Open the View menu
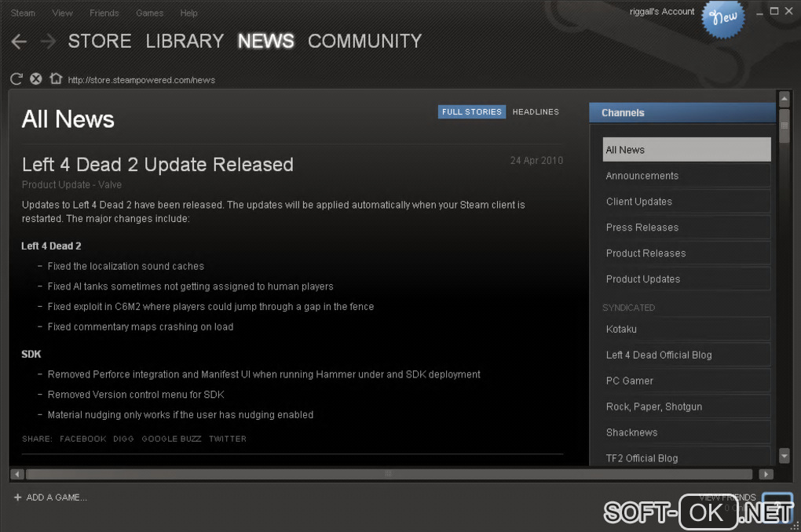 (x=62, y=13)
